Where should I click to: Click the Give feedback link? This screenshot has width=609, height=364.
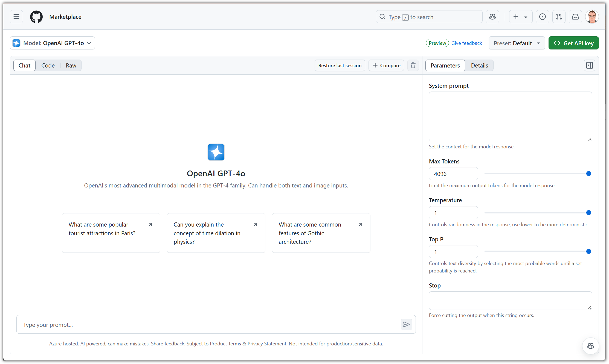coord(466,43)
